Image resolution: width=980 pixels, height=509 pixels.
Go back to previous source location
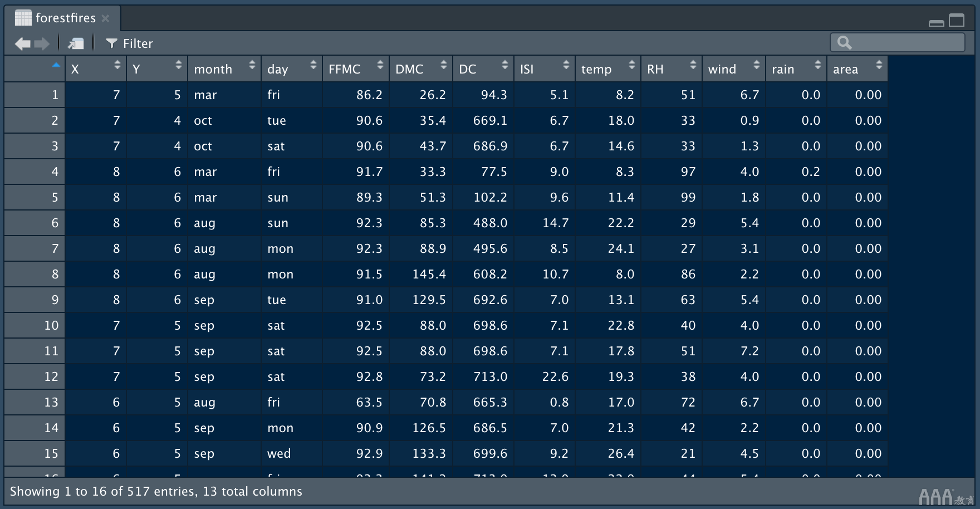(x=23, y=43)
